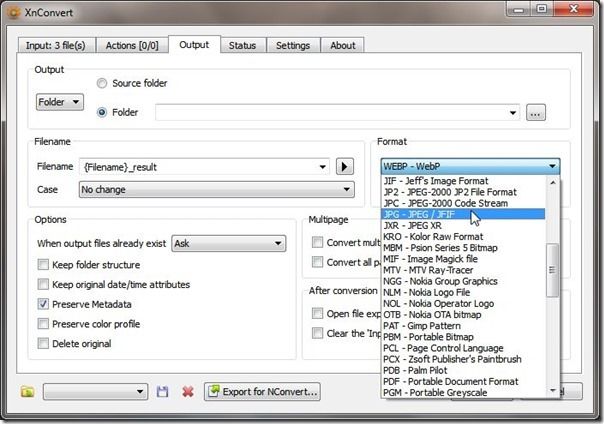
Task: Open the Status tab
Action: [242, 45]
